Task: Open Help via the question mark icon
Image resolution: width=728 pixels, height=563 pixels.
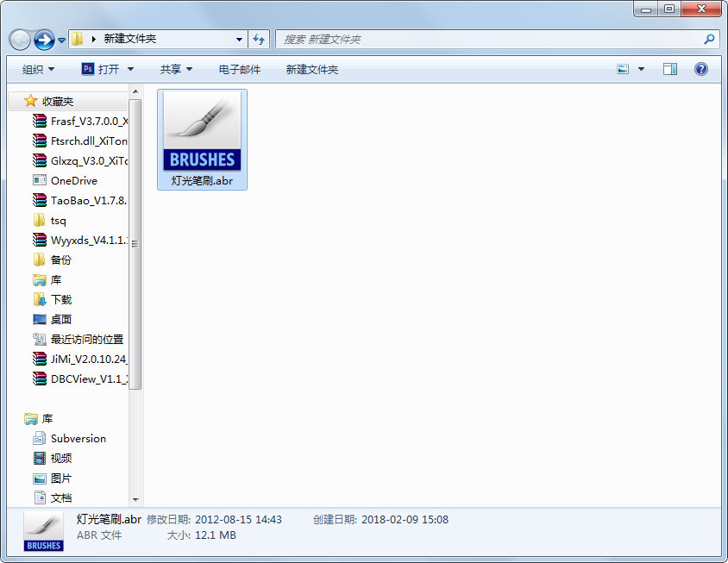Action: pyautogui.click(x=701, y=69)
